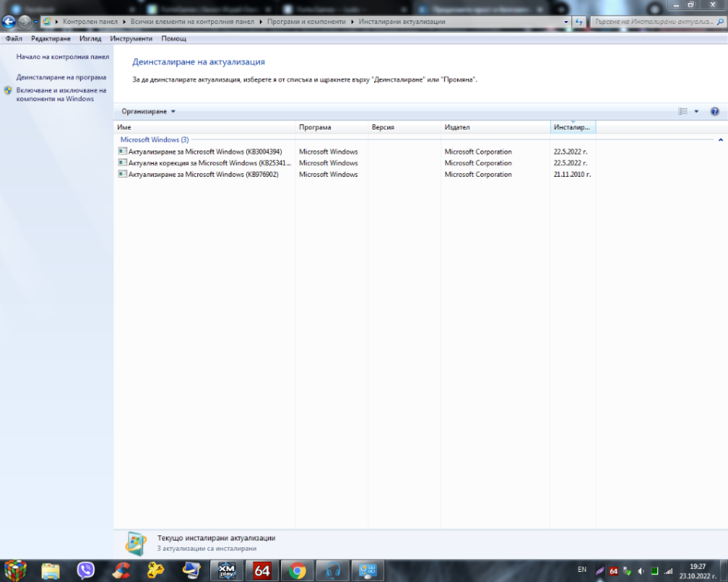
Task: Open the Инструменти menu
Action: pos(131,39)
